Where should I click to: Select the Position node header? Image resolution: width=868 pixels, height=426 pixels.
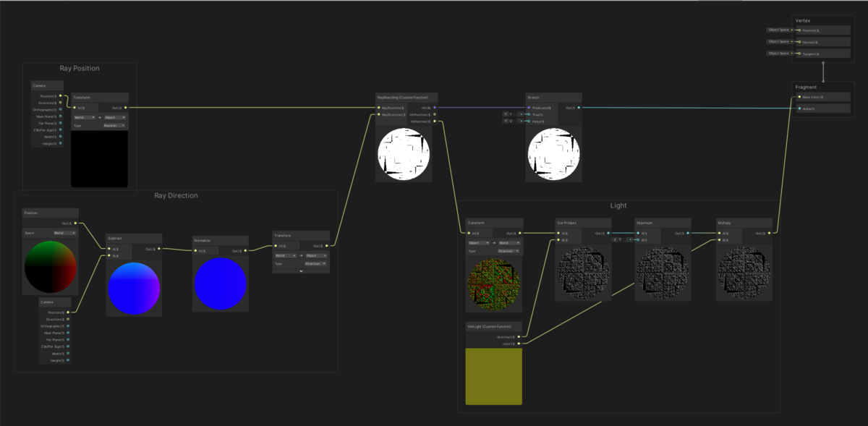click(50, 213)
